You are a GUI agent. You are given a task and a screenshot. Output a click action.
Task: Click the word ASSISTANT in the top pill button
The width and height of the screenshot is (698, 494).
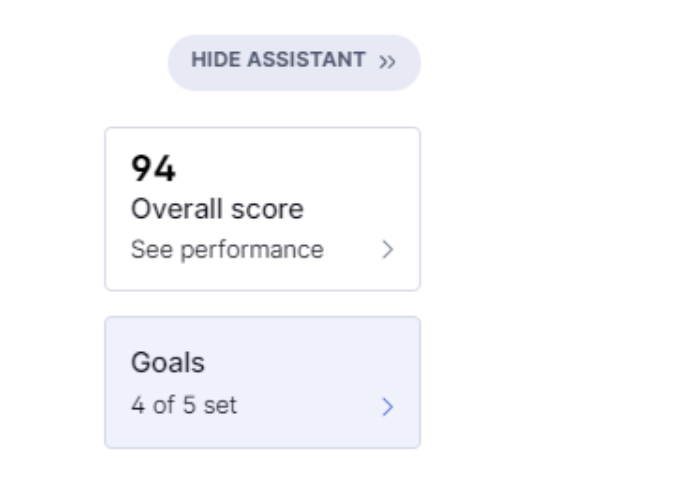point(306,60)
